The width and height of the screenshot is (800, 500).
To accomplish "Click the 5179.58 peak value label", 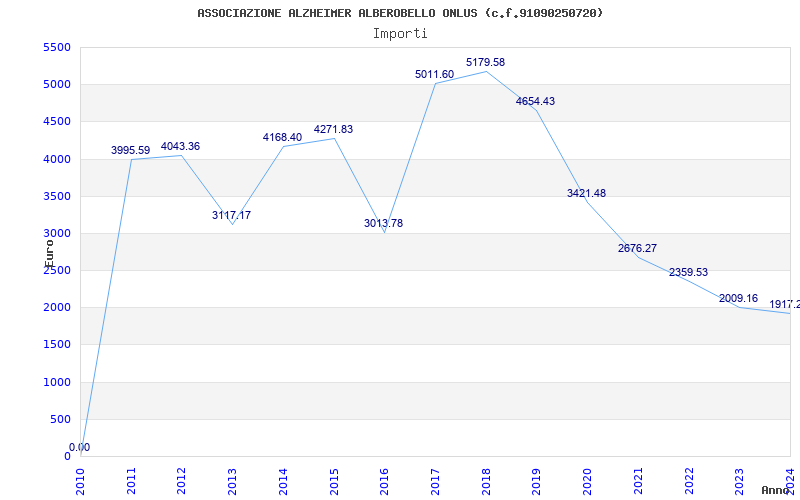I will pos(485,62).
